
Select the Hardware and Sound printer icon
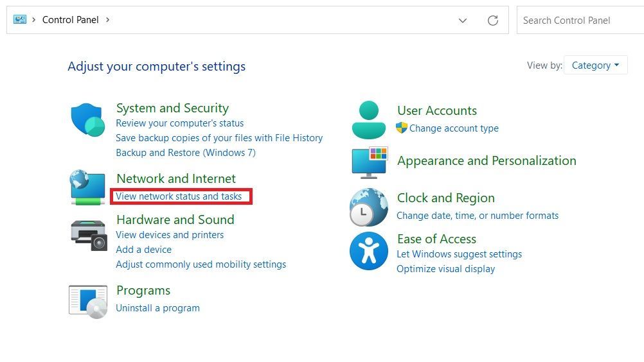point(89,236)
